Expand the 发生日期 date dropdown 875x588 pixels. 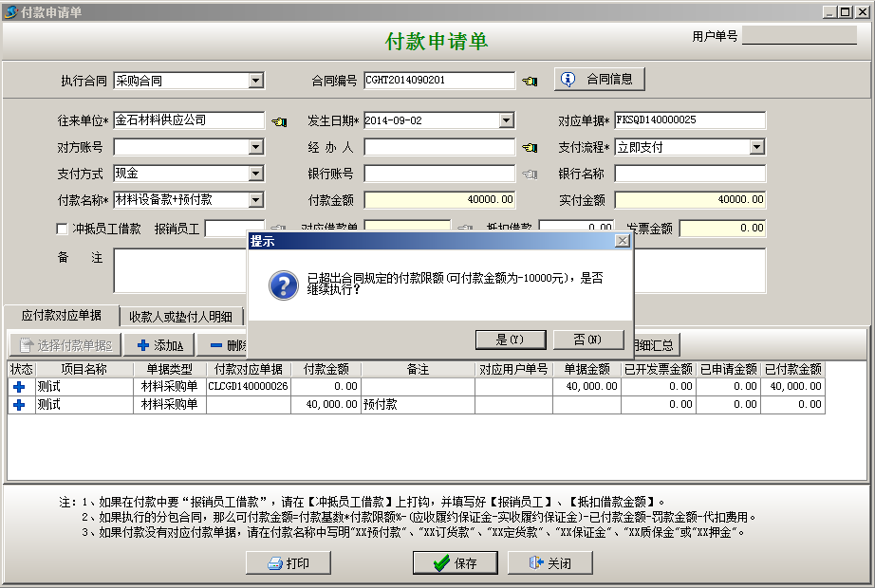[506, 120]
